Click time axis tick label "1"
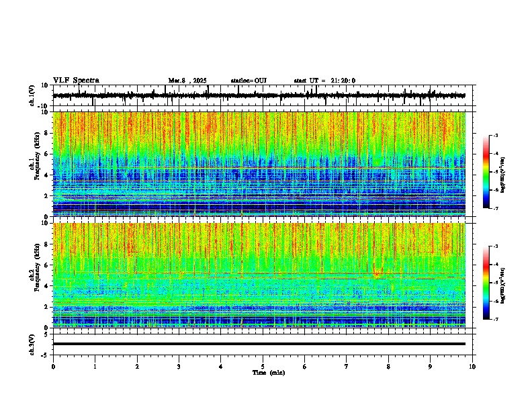 click(95, 367)
